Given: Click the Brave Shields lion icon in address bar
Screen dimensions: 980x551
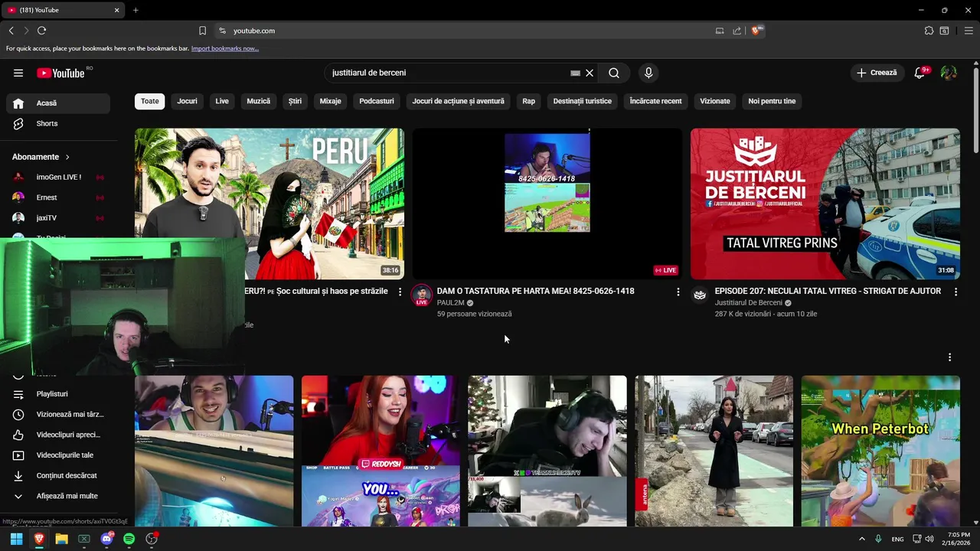Looking at the screenshot, I should [756, 31].
